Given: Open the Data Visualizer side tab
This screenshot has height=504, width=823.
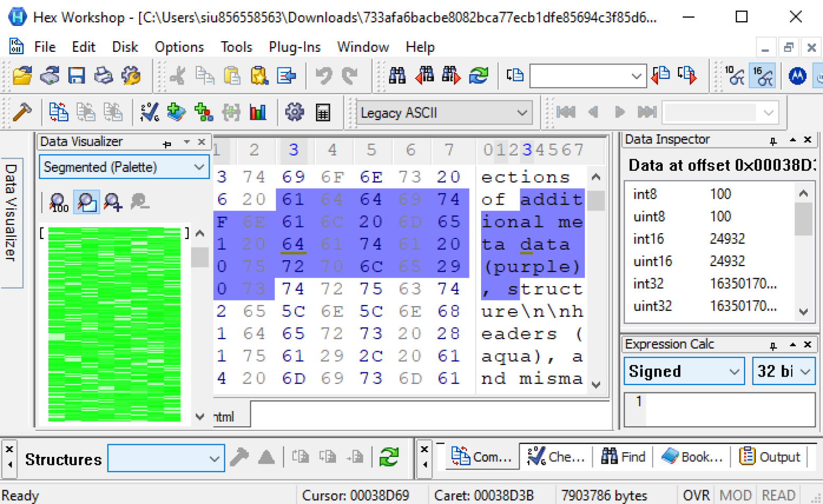Looking at the screenshot, I should point(11,223).
